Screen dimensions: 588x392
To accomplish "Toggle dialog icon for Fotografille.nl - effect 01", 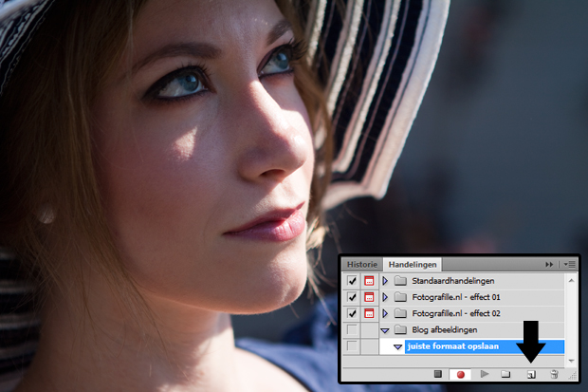I will 369,297.
